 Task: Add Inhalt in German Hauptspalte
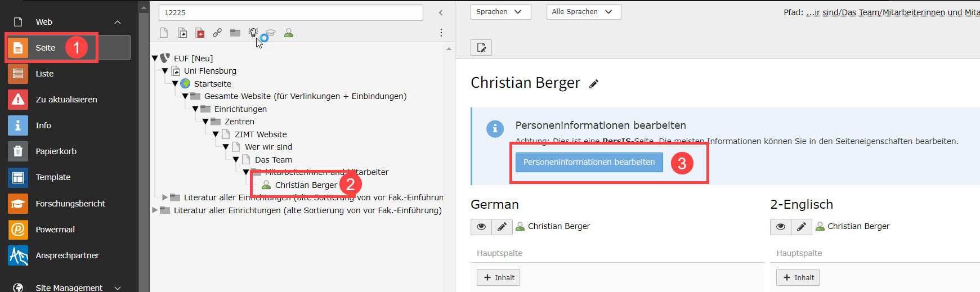[499, 277]
